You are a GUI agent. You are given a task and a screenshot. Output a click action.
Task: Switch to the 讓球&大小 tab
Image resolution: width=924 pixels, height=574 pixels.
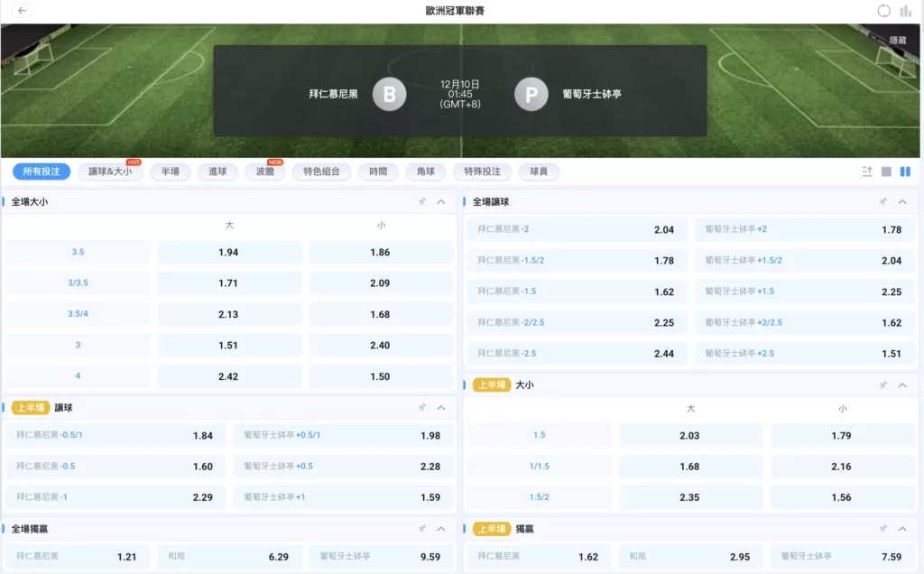[110, 171]
